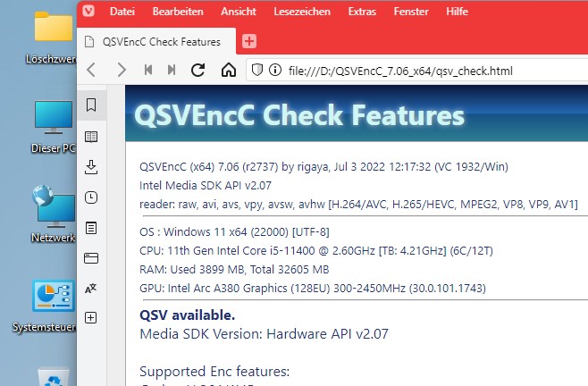Select the Recycle Bin desktop icon
The image size is (588, 386).
point(54,377)
